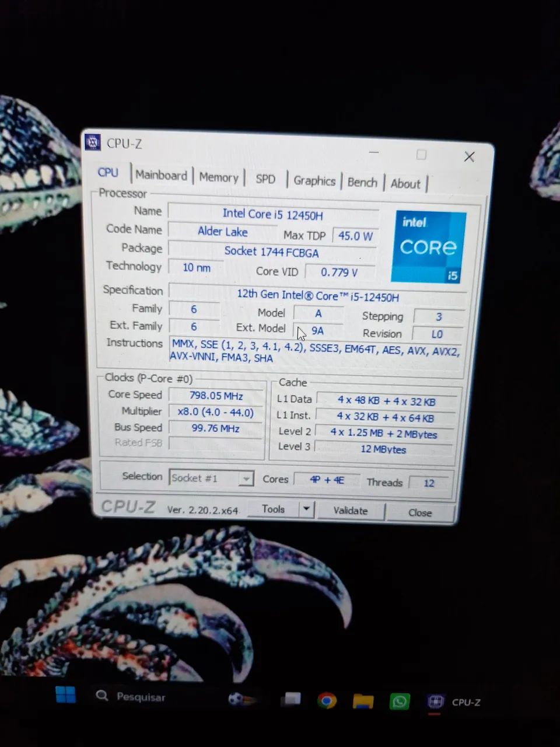Click the Threads value 12
560x747 pixels.
(x=429, y=483)
